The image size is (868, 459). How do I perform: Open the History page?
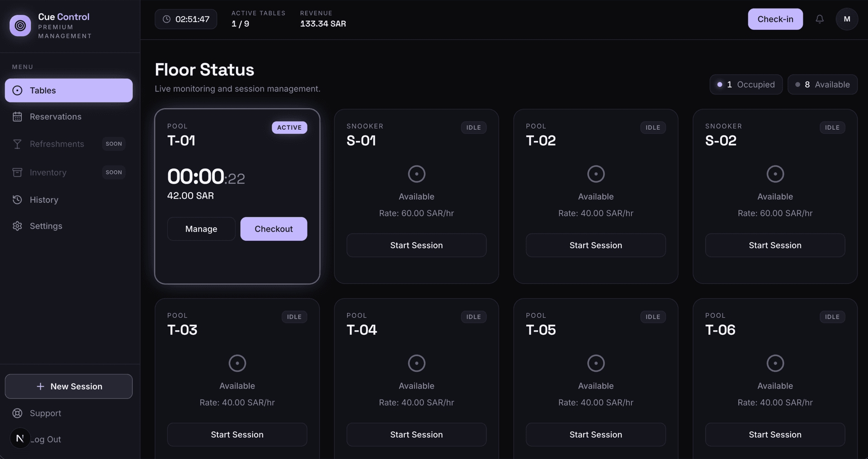tap(69, 200)
